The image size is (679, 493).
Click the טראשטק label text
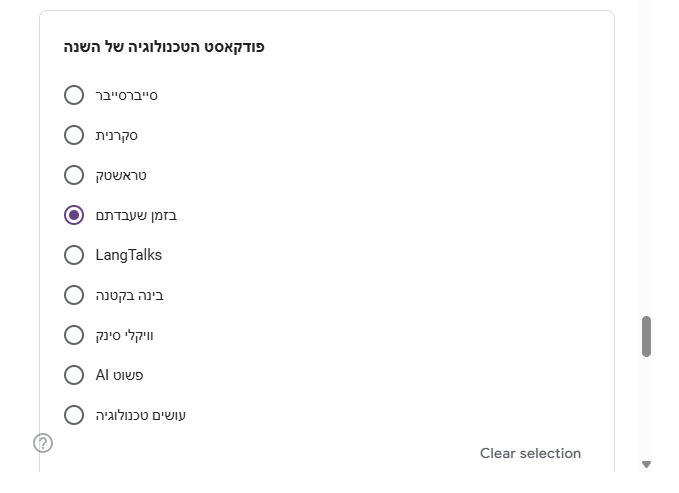[121, 175]
